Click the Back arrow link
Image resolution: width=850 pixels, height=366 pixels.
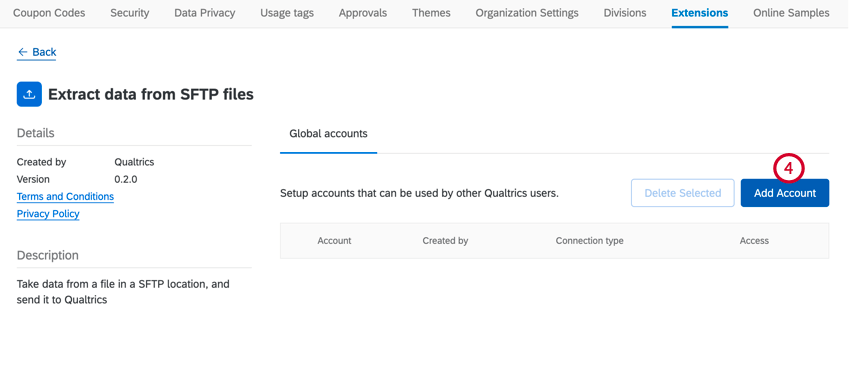click(x=37, y=52)
